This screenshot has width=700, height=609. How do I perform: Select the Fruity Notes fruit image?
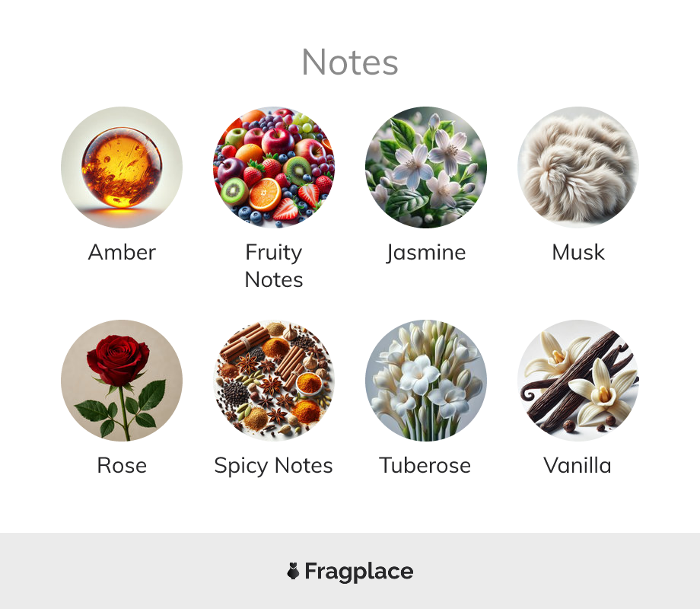click(274, 167)
